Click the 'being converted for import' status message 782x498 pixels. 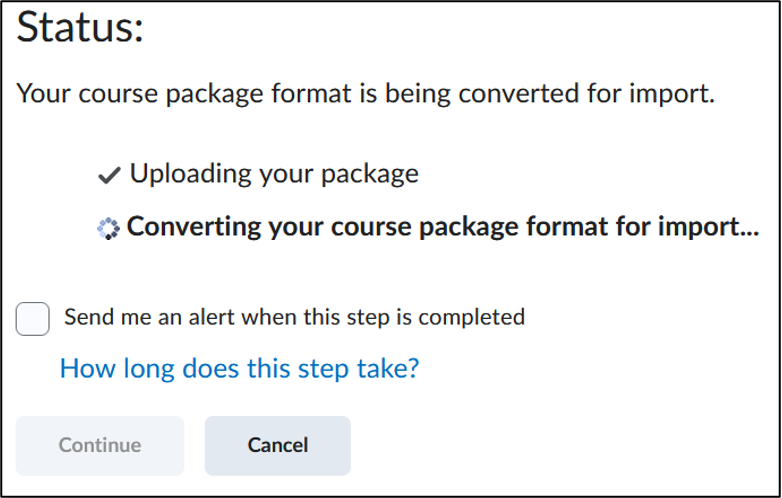tap(366, 93)
